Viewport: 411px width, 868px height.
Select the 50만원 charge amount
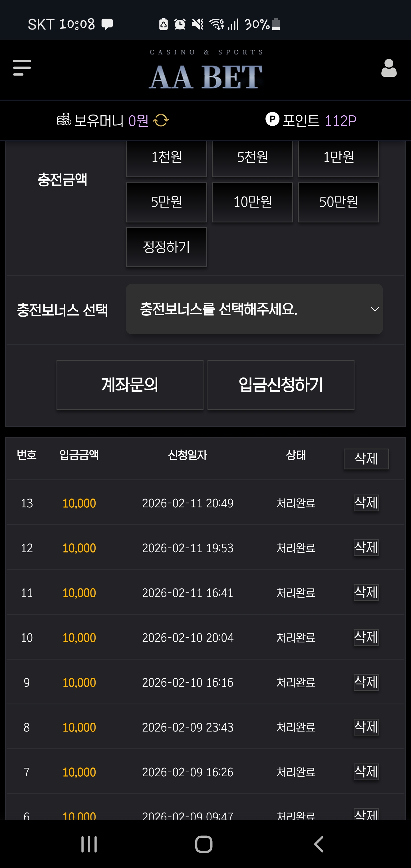coord(338,202)
